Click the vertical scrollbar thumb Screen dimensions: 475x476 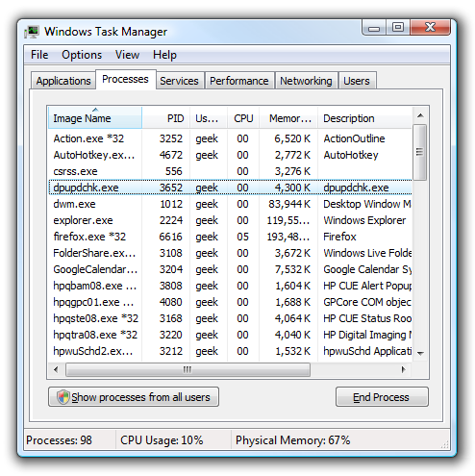click(x=420, y=152)
